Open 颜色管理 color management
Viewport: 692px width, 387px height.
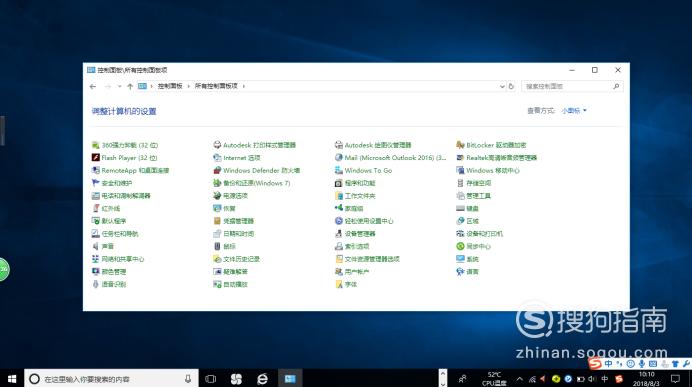109,271
